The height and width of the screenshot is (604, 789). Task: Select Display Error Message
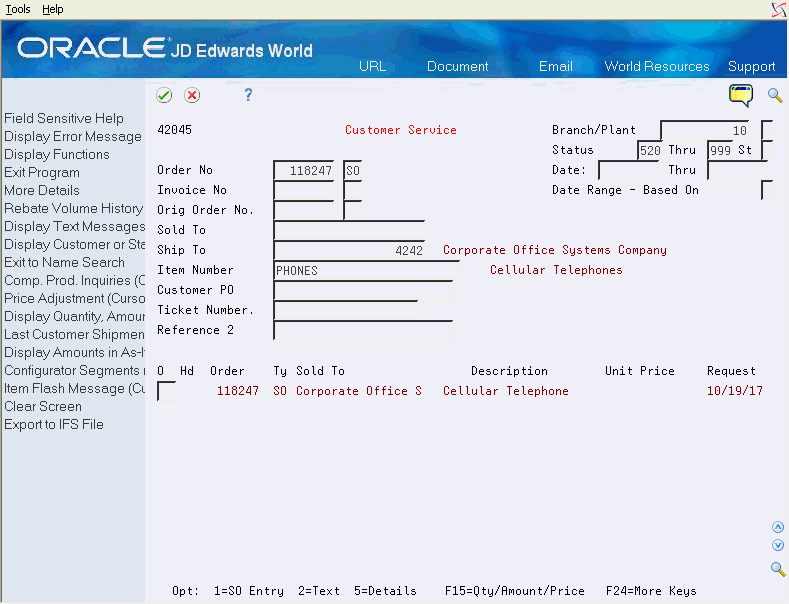(x=73, y=136)
